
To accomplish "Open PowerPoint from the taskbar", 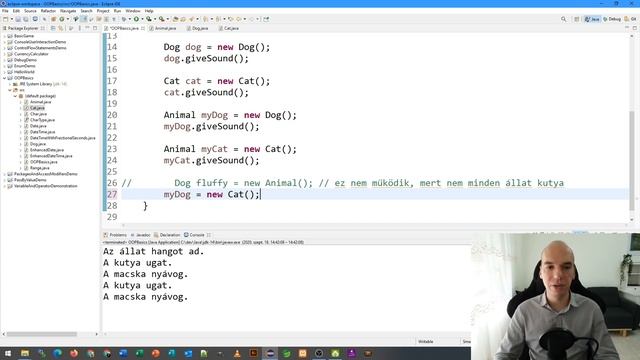I will coord(156,353).
